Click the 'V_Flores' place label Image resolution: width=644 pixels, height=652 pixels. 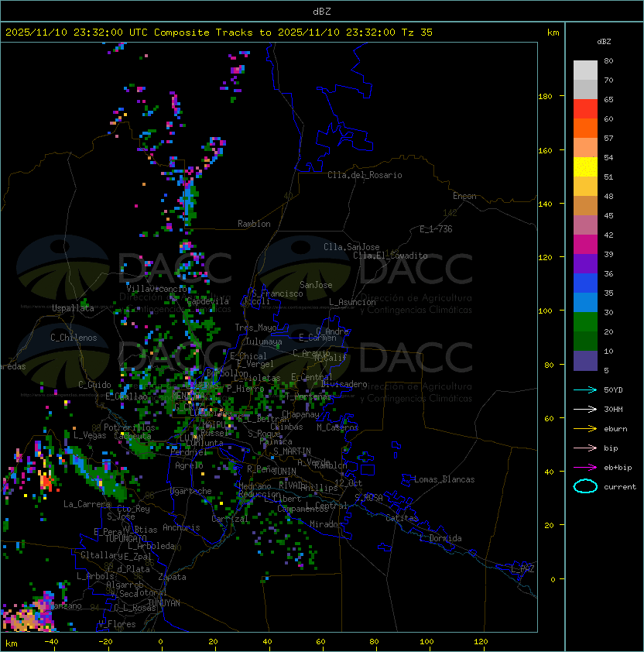pyautogui.click(x=117, y=624)
